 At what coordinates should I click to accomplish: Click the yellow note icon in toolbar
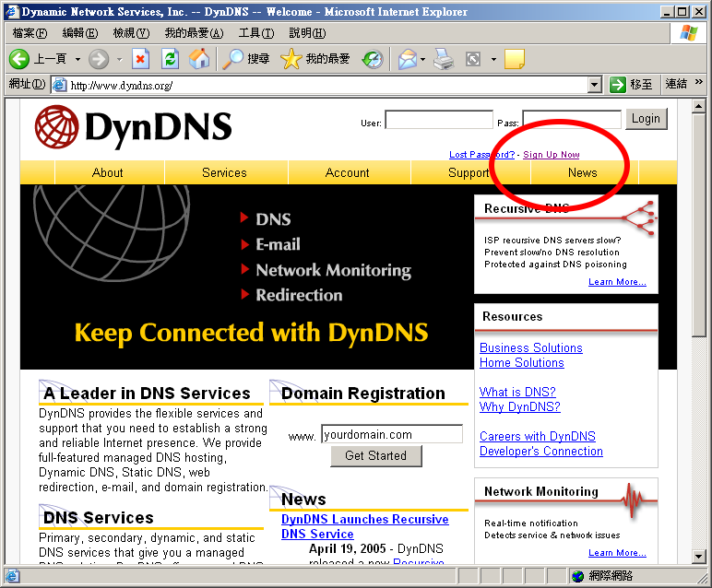point(515,59)
